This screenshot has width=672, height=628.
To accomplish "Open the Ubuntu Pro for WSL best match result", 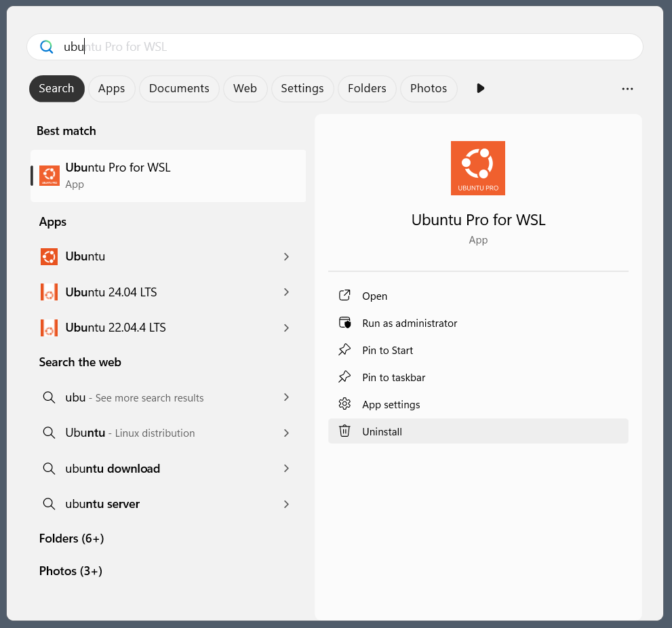I will click(168, 176).
